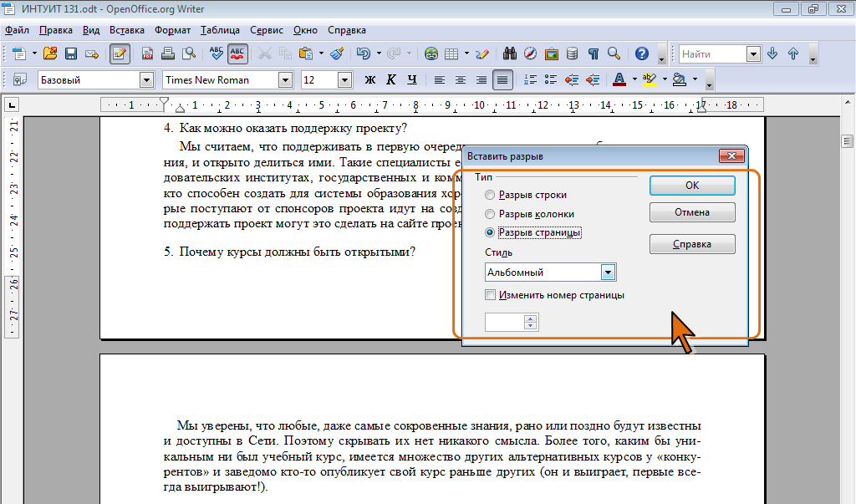Viewport: 856px width, 504px height.
Task: Increase indent icon
Action: [593, 79]
